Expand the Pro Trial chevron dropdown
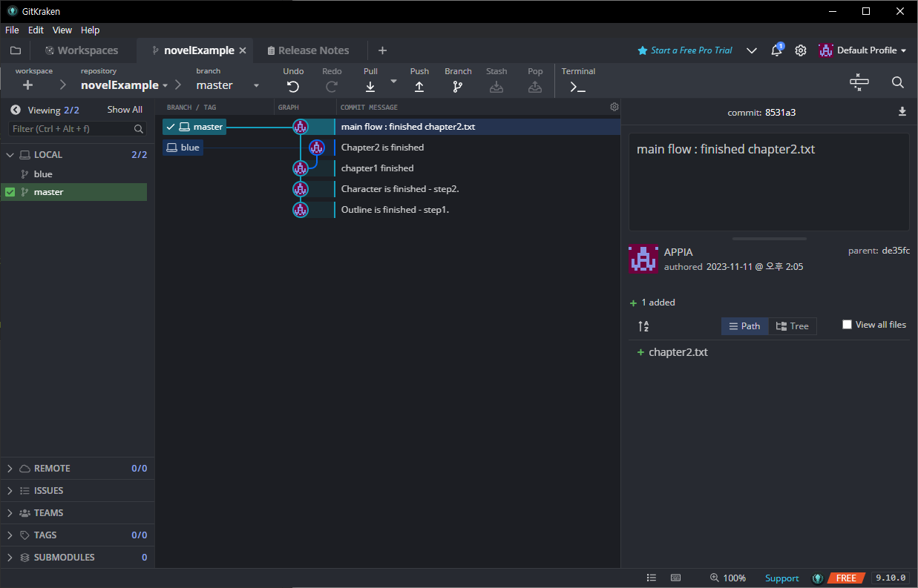Viewport: 918px width, 588px height. [752, 50]
